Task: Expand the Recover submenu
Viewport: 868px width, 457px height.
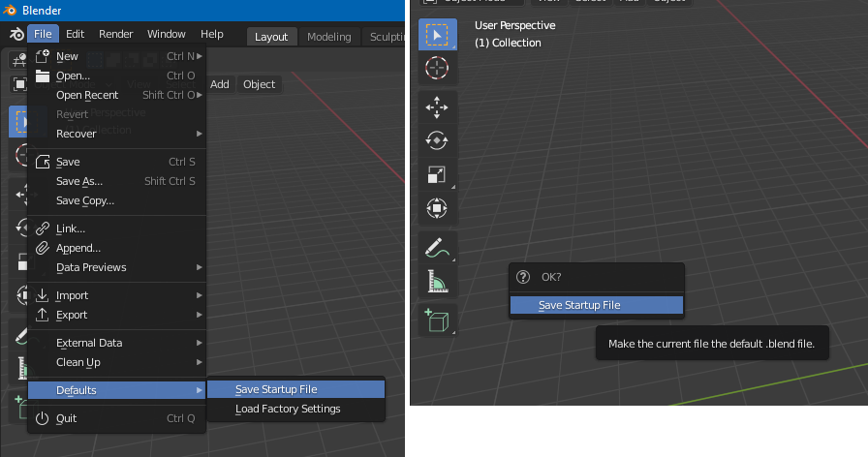Action: tap(117, 134)
